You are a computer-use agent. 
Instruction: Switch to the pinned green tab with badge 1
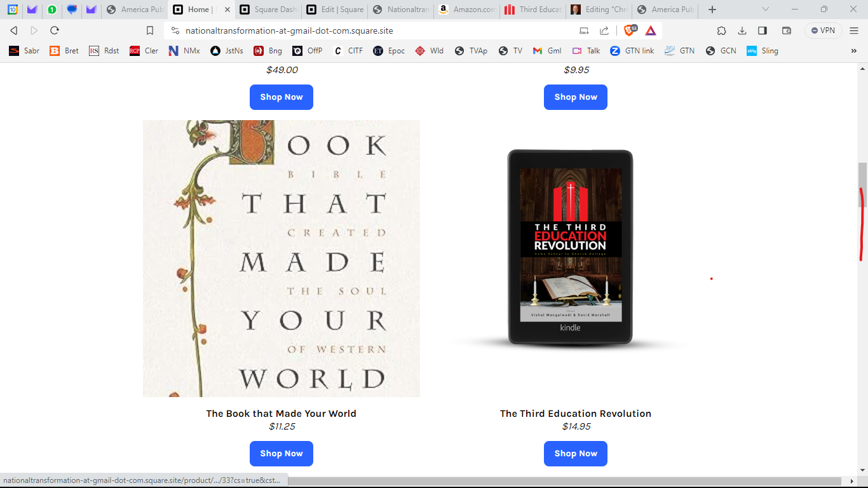(52, 10)
